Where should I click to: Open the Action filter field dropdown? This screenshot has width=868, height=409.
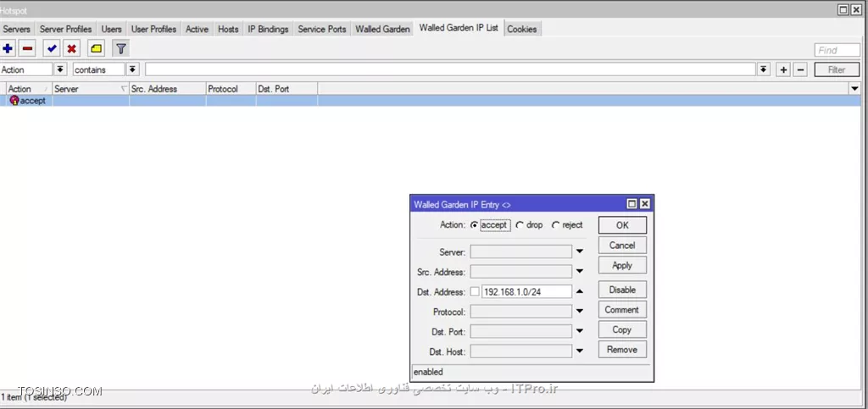click(x=60, y=69)
